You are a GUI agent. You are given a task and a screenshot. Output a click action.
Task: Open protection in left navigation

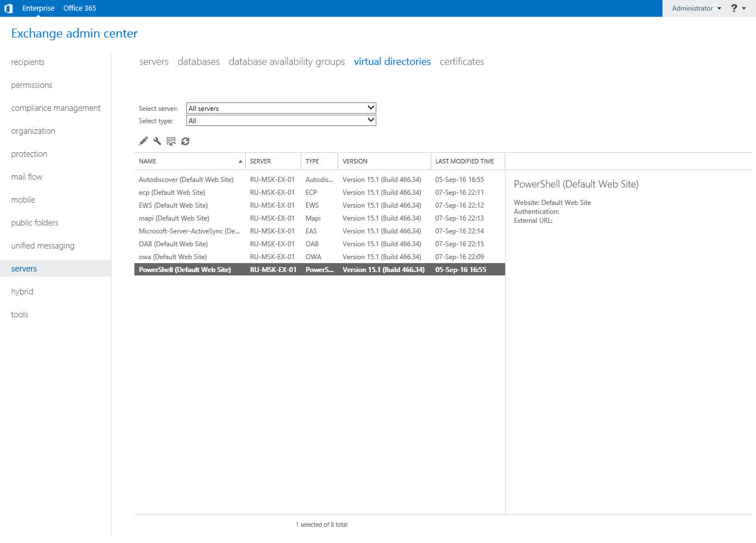coord(29,154)
